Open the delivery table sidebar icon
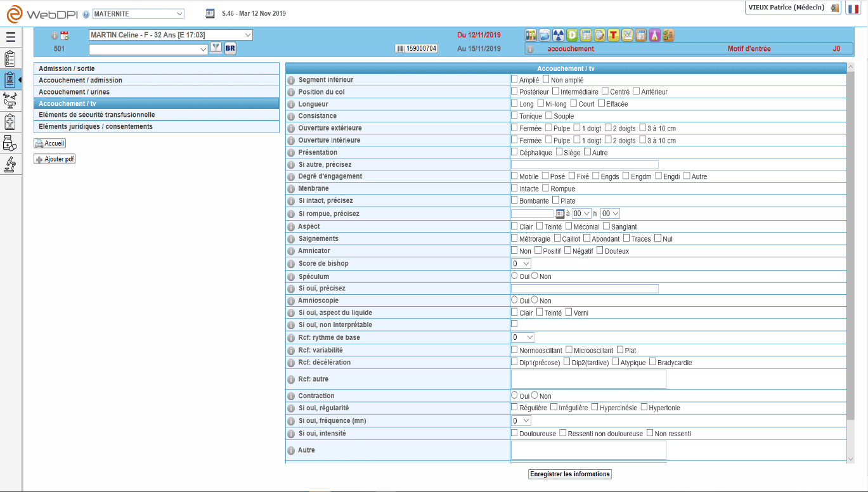The image size is (868, 492). click(x=10, y=100)
